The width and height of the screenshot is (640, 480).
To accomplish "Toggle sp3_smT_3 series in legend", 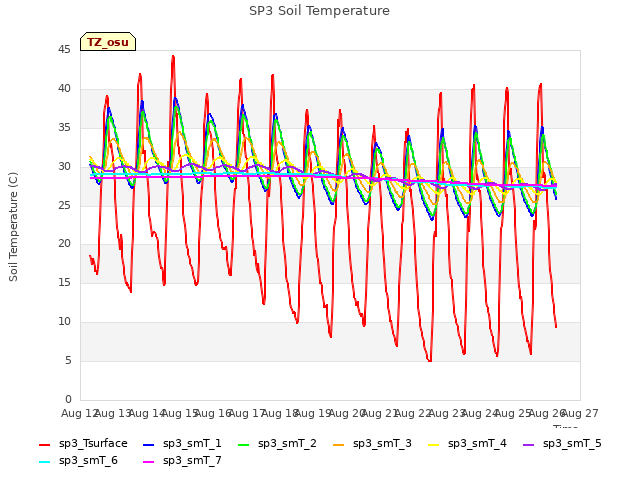I will 372,443.
